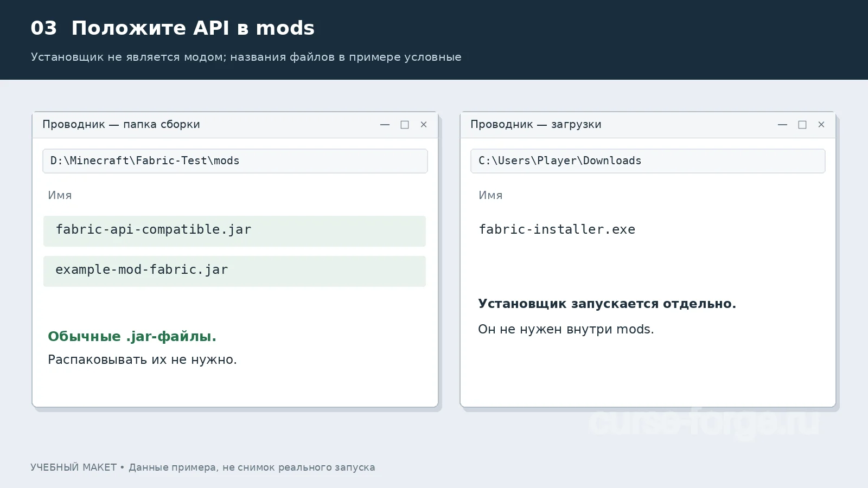Viewport: 868px width, 488px height.
Task: Maximize the 'папка сборки' explorer window
Action: (405, 125)
